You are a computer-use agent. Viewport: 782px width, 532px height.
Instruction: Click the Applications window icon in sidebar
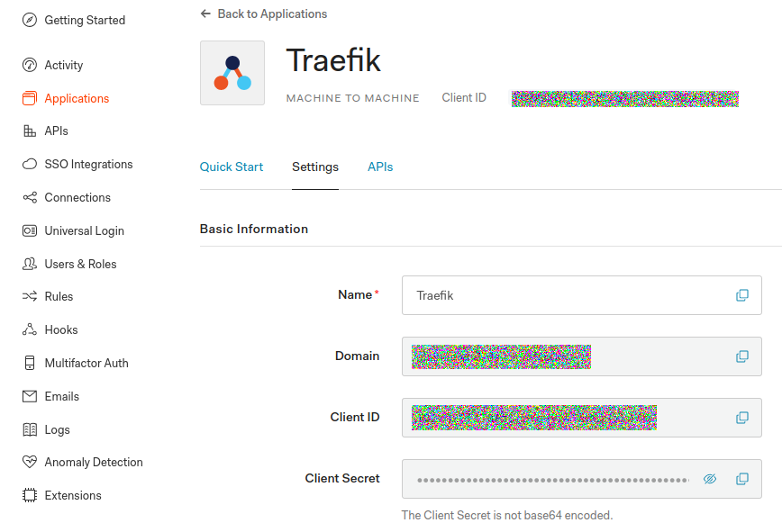point(30,98)
